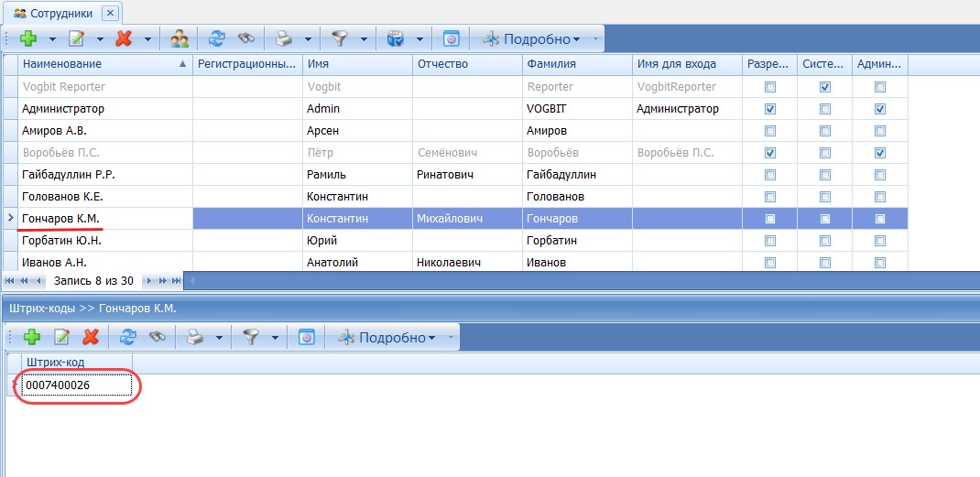Click the funnel filter icon in employees toolbar

pos(340,38)
